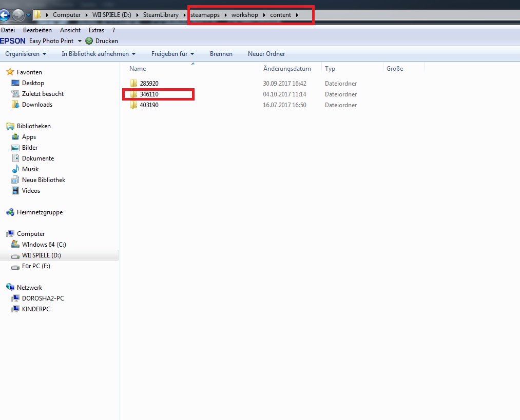Viewport: 520px width, 420px height.
Task: Click workshop breadcrumb segment
Action: tap(245, 15)
